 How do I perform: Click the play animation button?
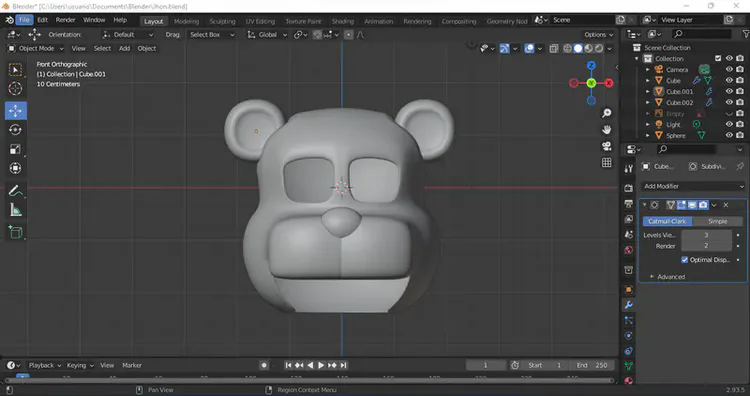click(321, 365)
